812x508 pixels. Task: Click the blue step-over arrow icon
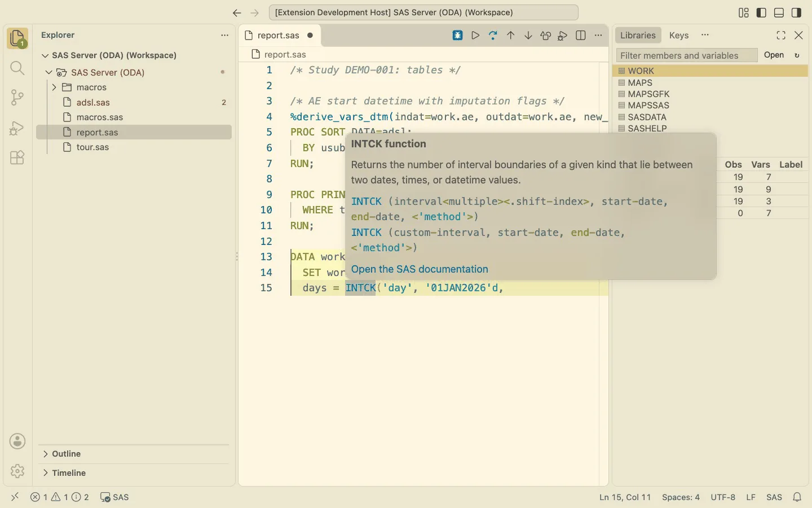pyautogui.click(x=493, y=36)
